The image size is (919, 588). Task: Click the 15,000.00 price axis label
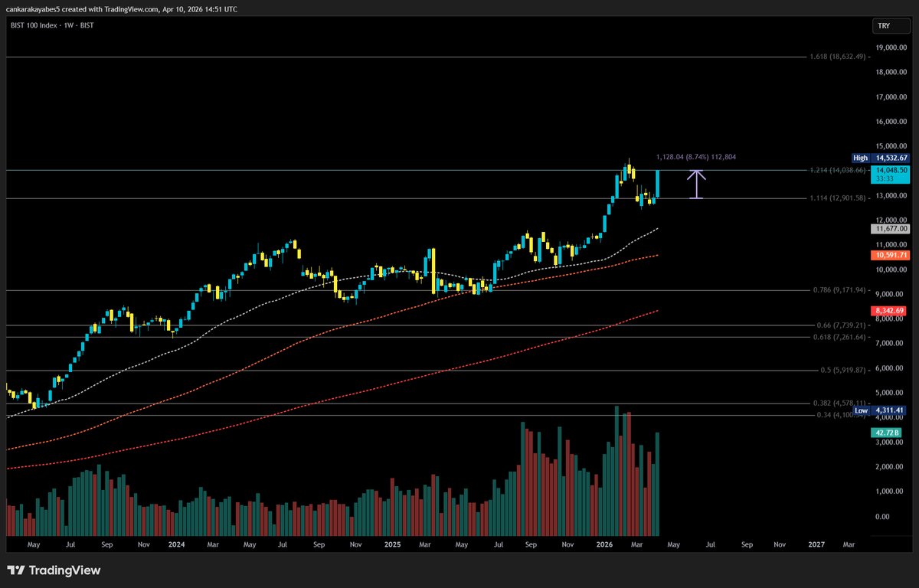[891, 146]
